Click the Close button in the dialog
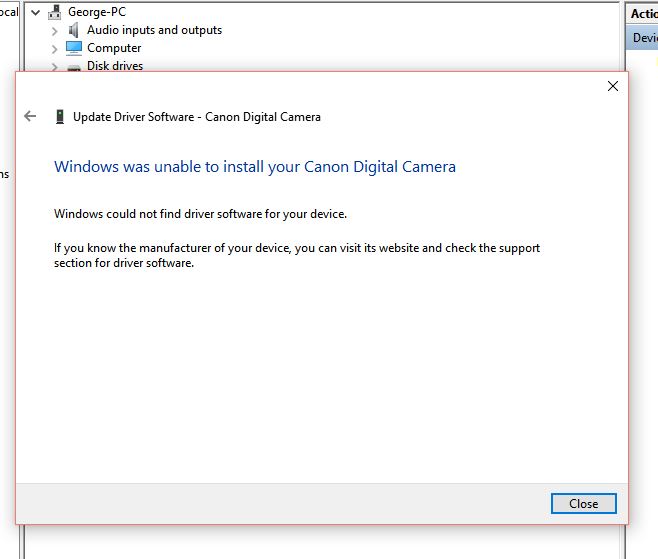Screen dimensions: 658x559 pyautogui.click(x=583, y=503)
